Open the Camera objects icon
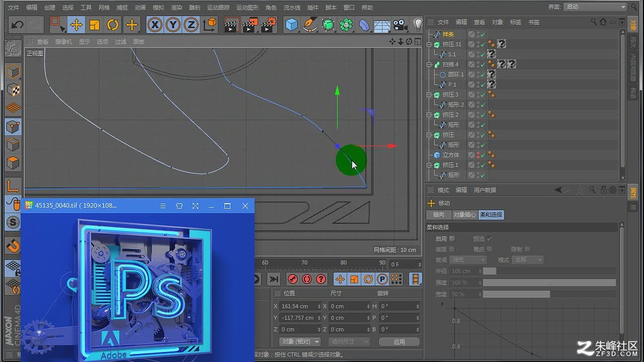The width and height of the screenshot is (644, 362). pyautogui.click(x=400, y=25)
